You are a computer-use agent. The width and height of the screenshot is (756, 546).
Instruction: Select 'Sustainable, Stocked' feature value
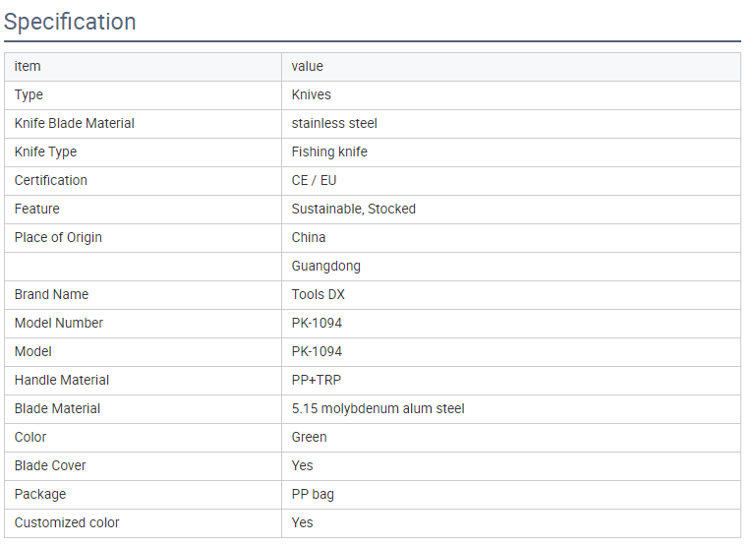tap(353, 209)
